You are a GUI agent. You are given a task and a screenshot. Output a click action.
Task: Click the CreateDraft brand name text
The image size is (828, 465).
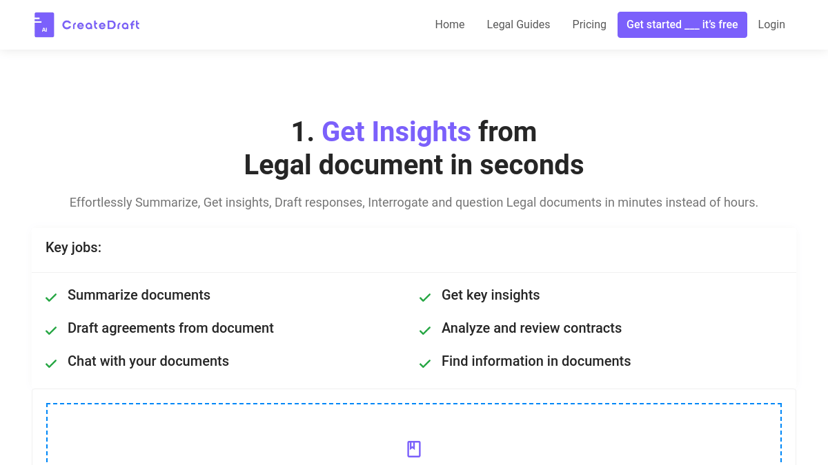pyautogui.click(x=101, y=25)
